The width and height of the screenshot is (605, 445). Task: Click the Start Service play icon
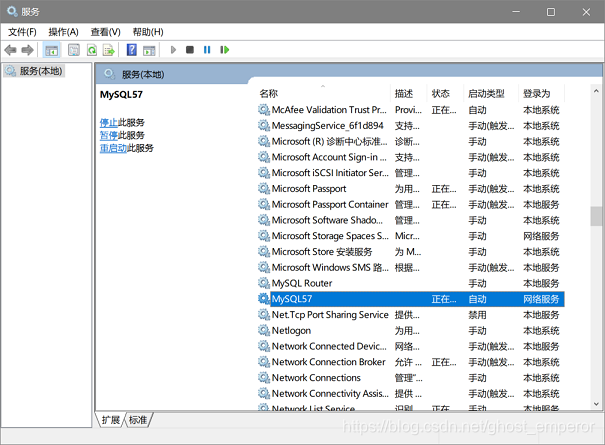point(173,50)
